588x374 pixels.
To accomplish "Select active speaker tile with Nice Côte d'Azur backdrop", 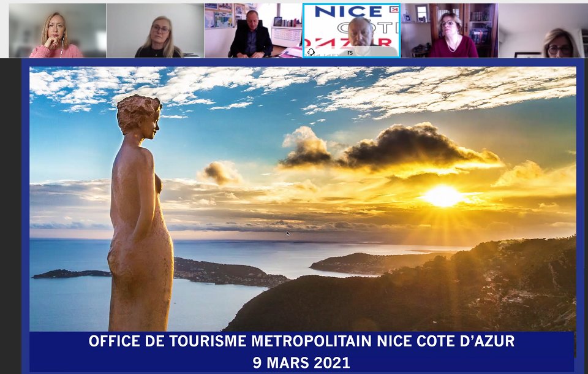I will click(352, 31).
